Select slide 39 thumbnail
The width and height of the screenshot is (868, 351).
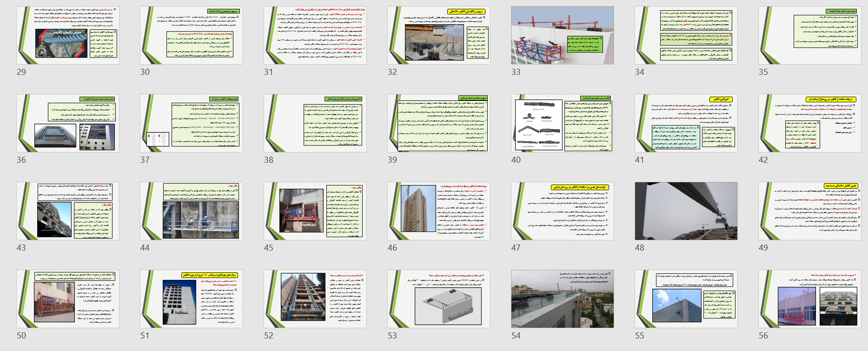click(x=439, y=123)
